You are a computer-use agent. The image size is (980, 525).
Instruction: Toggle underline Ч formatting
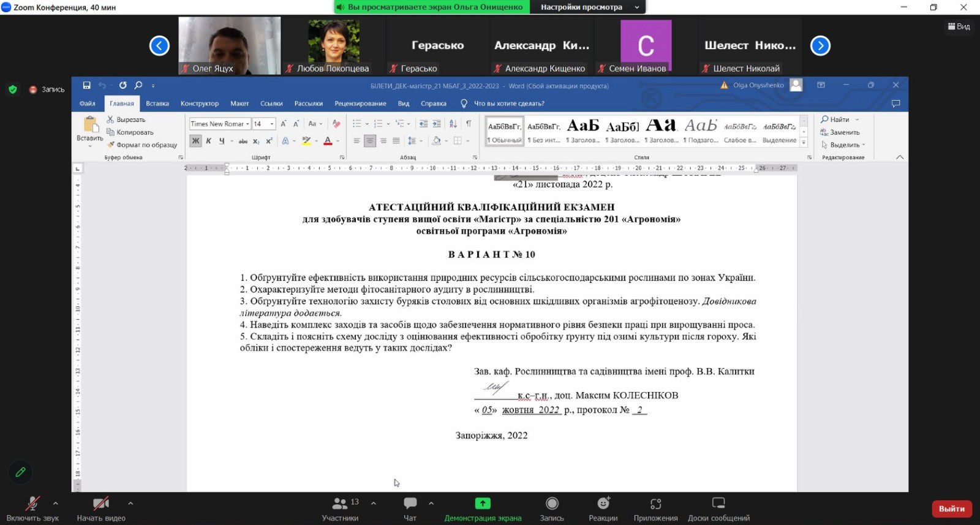click(221, 141)
